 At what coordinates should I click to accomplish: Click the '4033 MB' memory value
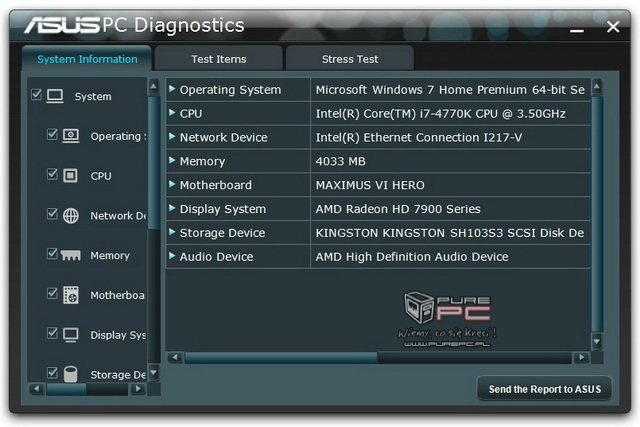[340, 161]
